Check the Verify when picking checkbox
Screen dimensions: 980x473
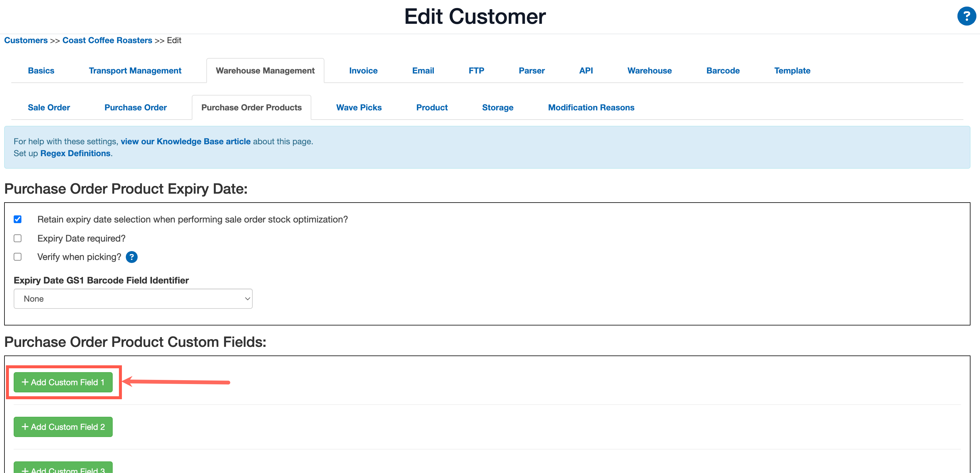pyautogui.click(x=18, y=257)
